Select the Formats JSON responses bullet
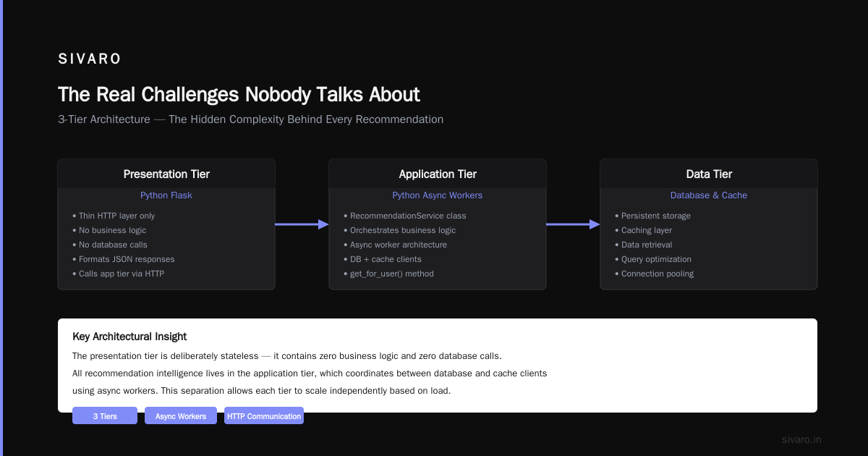This screenshot has width=868, height=456. point(124,259)
